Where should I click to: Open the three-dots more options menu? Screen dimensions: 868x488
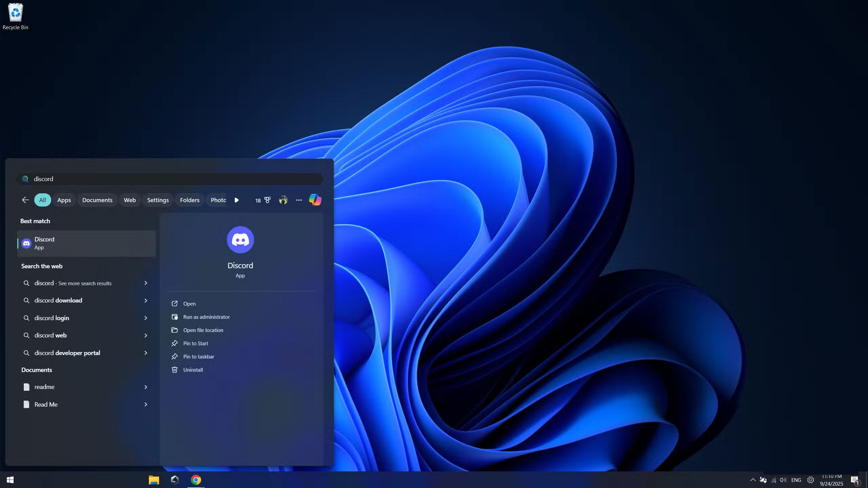click(x=298, y=200)
